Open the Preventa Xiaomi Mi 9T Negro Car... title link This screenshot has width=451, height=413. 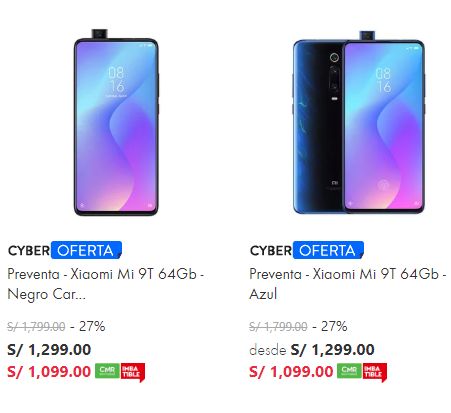click(x=106, y=284)
